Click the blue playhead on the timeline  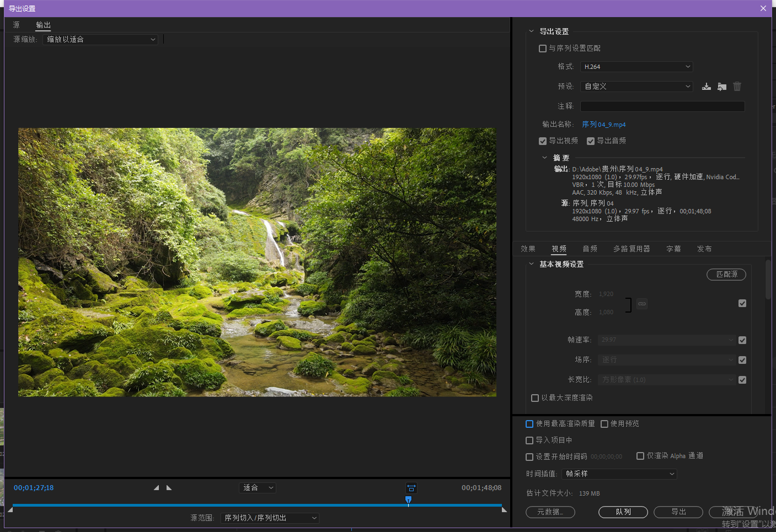[408, 500]
